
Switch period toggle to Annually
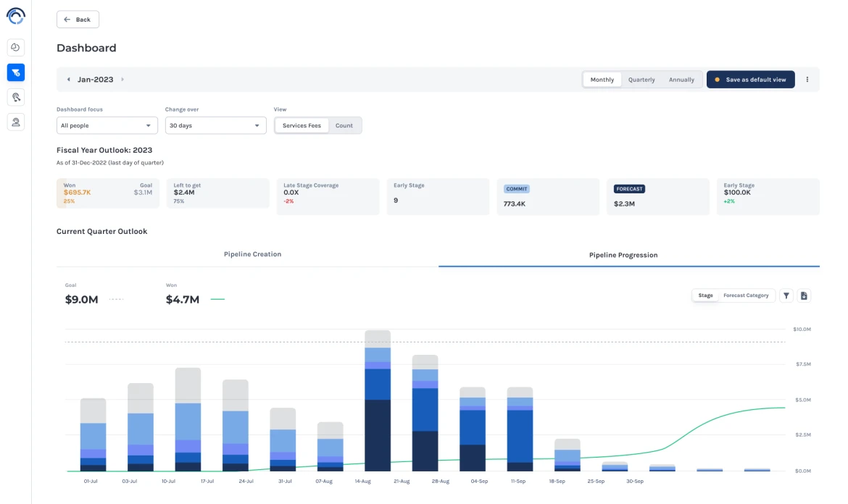click(681, 80)
